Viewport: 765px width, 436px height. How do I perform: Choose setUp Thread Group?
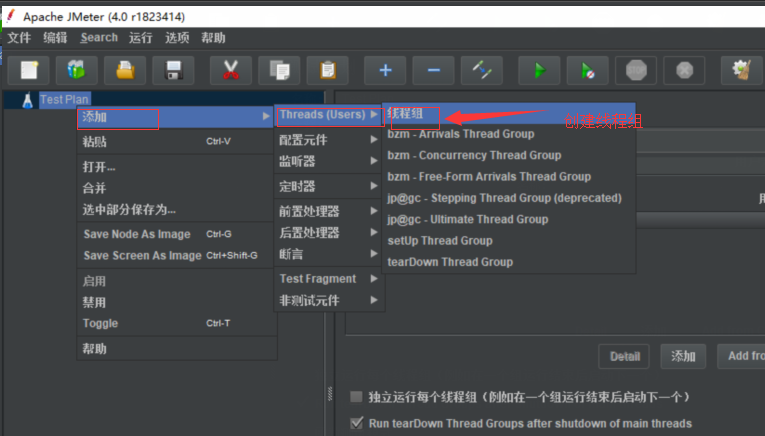(x=509, y=241)
